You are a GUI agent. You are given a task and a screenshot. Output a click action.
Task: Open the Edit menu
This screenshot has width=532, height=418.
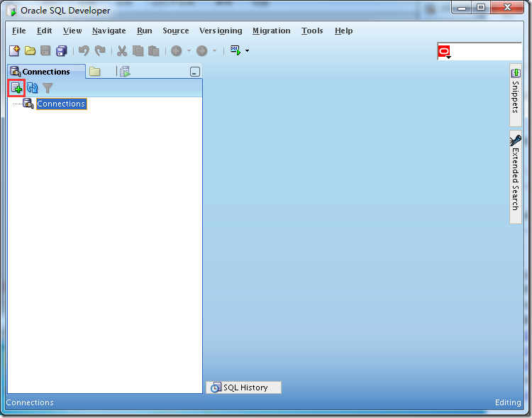pos(45,31)
